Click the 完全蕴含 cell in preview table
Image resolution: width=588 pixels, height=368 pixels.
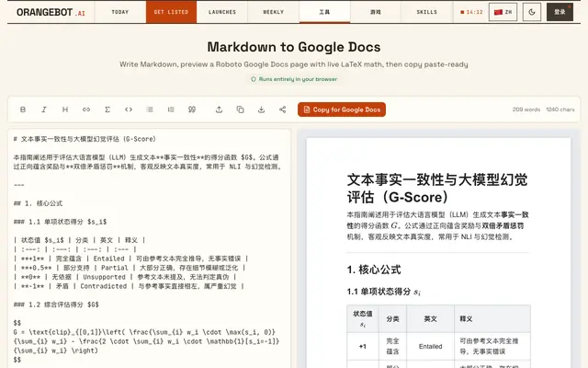tap(392, 346)
